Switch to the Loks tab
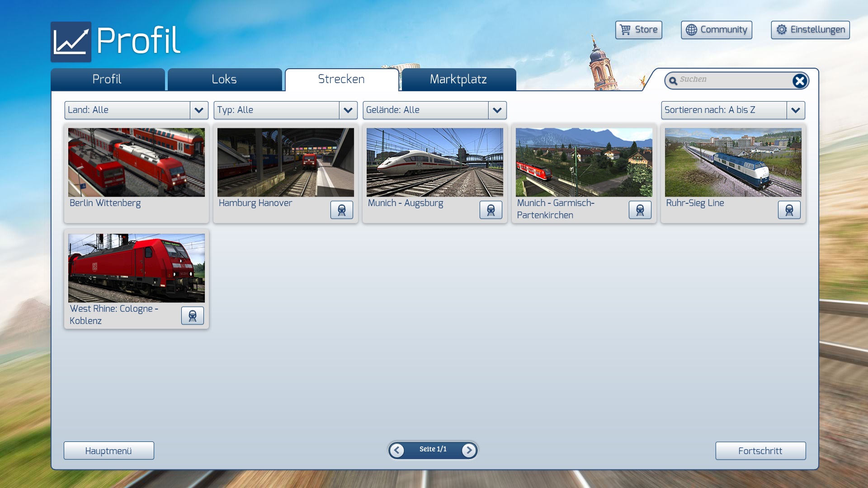This screenshot has height=488, width=868. (224, 80)
